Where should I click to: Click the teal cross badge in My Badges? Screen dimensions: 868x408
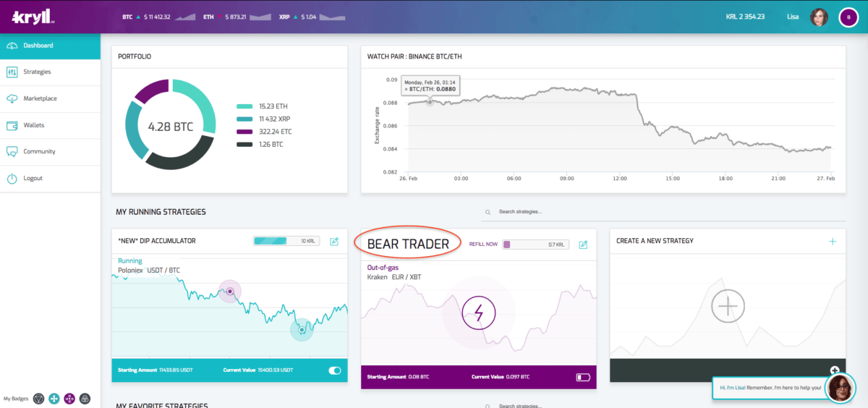[x=54, y=398]
